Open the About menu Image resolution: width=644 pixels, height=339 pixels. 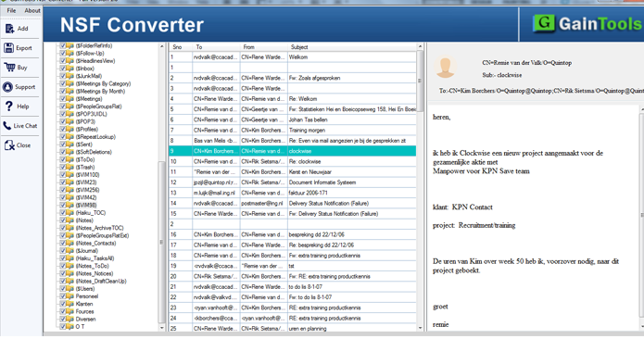click(32, 10)
